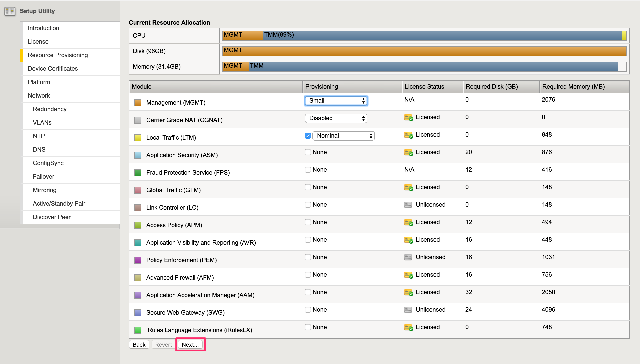Select Resource Provisioning in sidebar
This screenshot has width=640, height=364.
[71, 55]
